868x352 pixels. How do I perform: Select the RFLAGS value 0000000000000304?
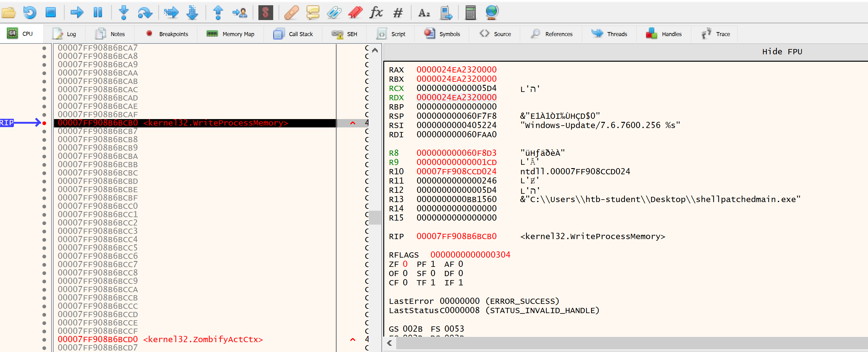point(470,255)
